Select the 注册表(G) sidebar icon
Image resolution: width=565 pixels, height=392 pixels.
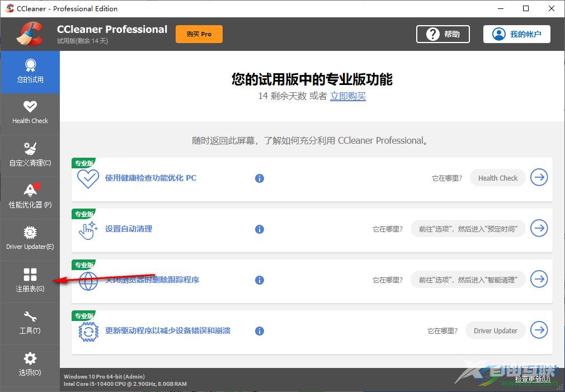tap(30, 281)
